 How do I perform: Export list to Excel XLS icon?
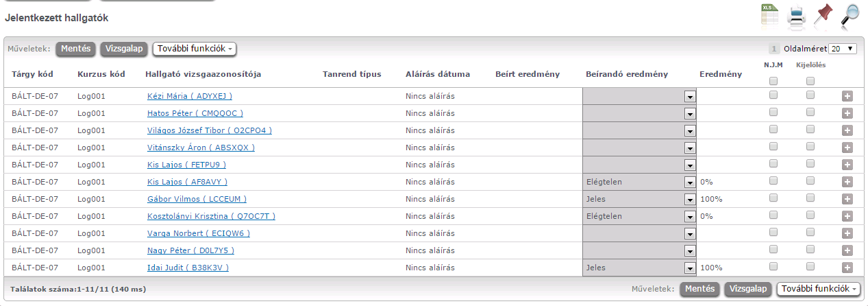(x=770, y=15)
